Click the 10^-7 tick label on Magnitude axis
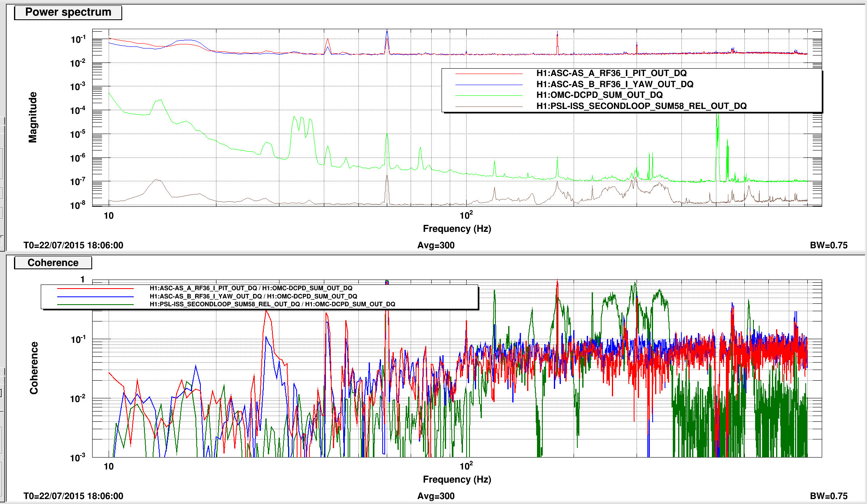 point(78,181)
